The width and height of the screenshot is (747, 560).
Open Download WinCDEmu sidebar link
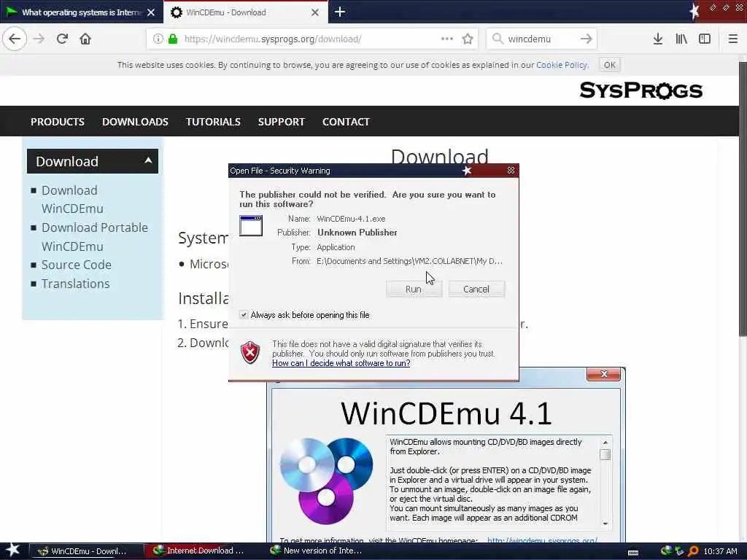pyautogui.click(x=72, y=199)
